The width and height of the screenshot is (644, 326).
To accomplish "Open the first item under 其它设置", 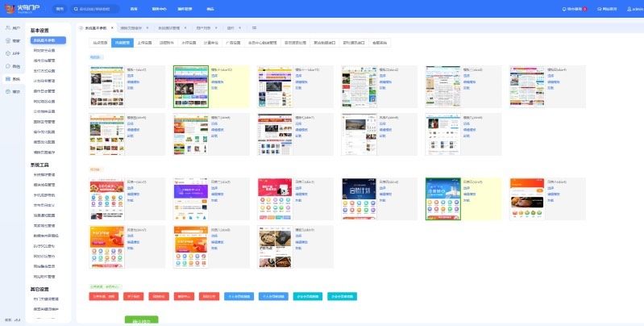I will click(46, 299).
